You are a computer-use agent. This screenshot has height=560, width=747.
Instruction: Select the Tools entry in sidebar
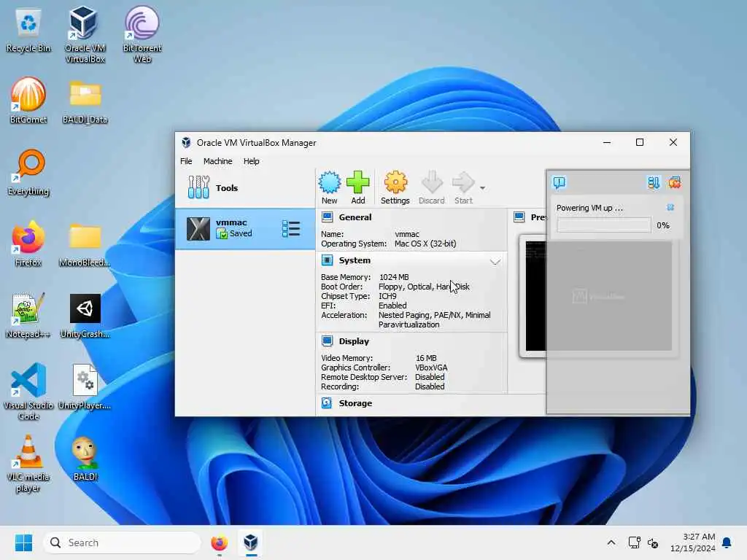point(245,187)
